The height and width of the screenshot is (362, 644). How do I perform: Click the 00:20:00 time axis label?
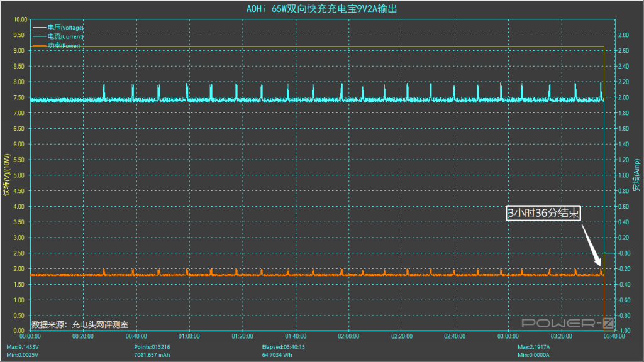(x=83, y=336)
